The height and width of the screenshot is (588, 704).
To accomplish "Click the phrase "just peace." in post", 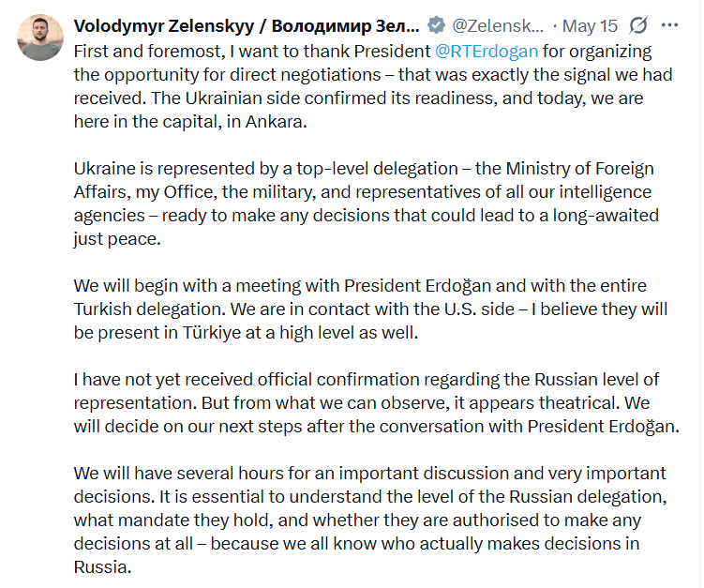I will [117, 239].
